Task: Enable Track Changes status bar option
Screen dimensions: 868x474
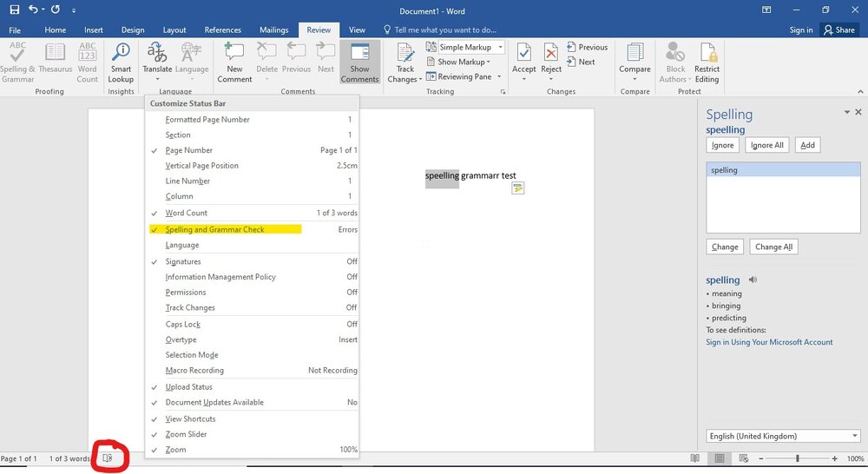Action: [x=253, y=307]
